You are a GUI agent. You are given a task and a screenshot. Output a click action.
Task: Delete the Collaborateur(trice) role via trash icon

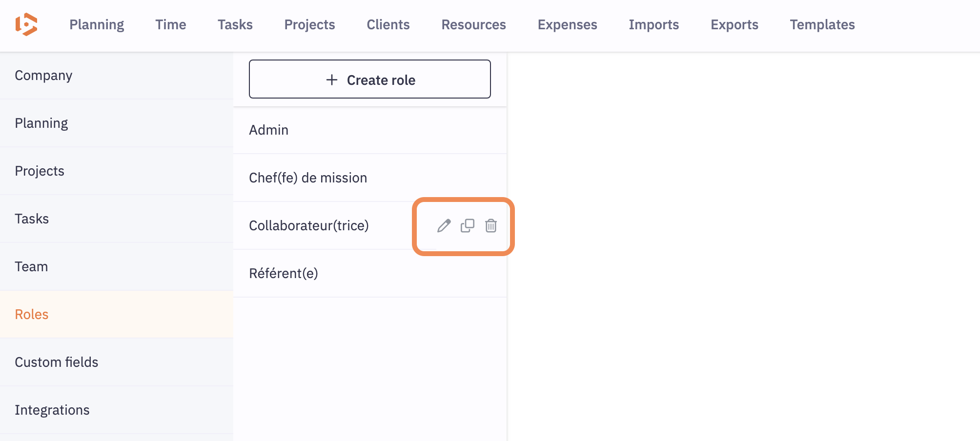click(490, 226)
